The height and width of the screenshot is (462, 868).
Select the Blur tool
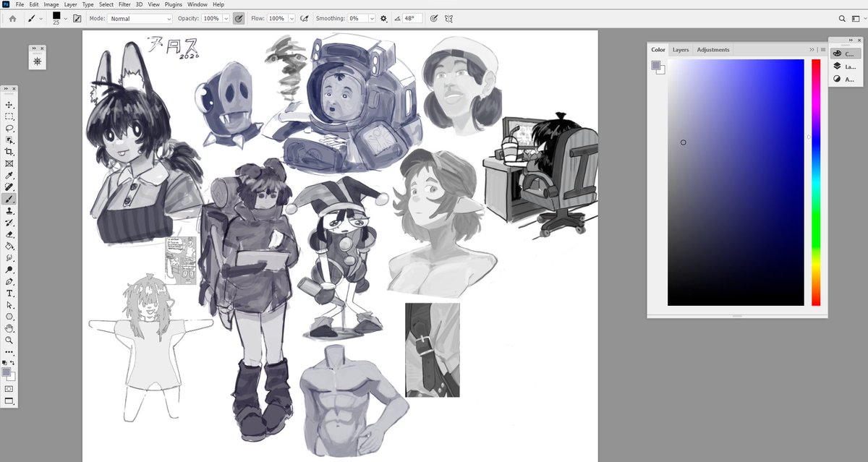pos(9,257)
